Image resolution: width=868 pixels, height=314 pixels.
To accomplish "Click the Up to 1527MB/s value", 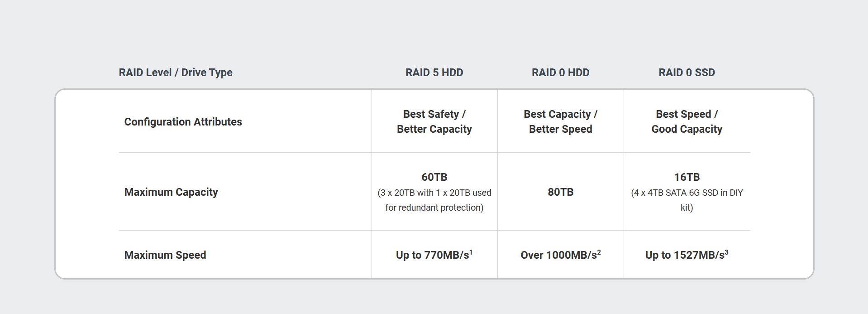I will pyautogui.click(x=684, y=255).
